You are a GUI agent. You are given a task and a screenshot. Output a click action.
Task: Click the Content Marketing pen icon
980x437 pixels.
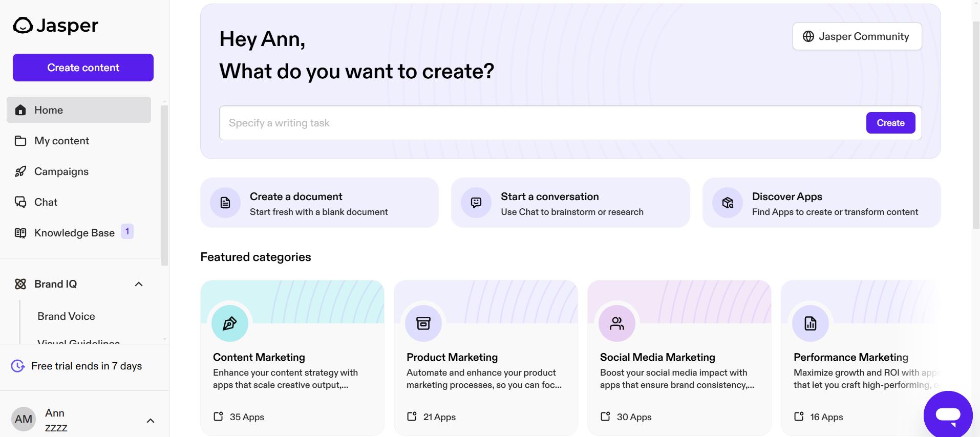(230, 323)
